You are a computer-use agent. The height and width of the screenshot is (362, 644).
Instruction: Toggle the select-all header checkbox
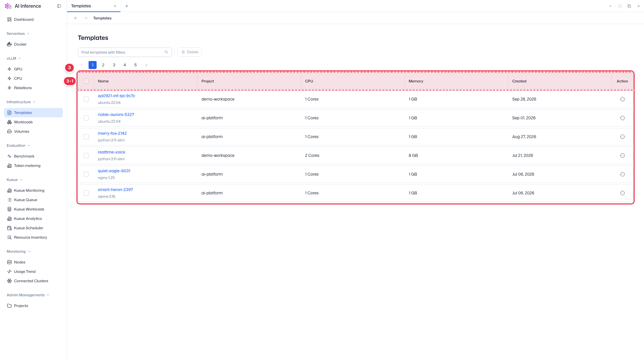click(x=86, y=81)
